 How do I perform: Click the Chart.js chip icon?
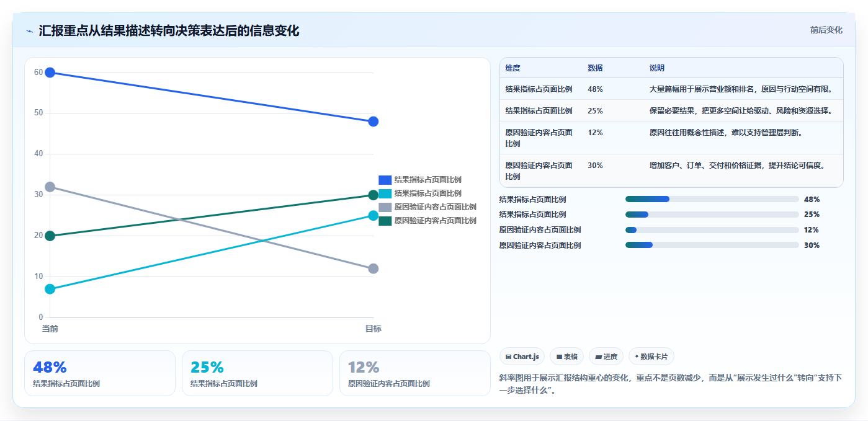[x=508, y=357]
